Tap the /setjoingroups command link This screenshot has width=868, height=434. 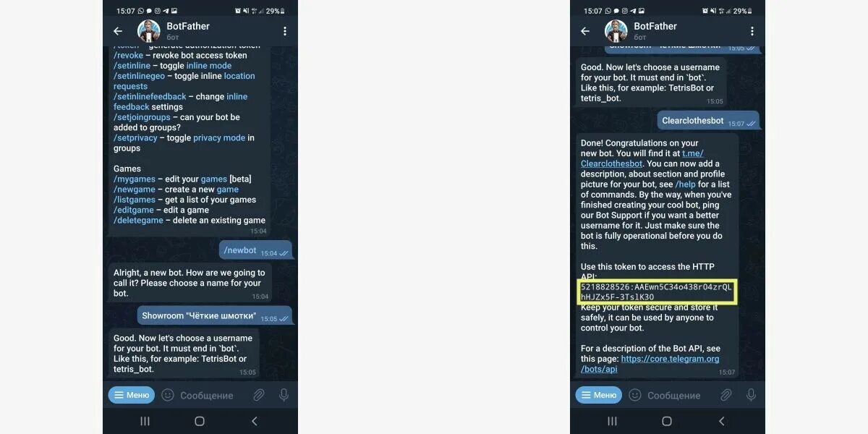point(142,117)
